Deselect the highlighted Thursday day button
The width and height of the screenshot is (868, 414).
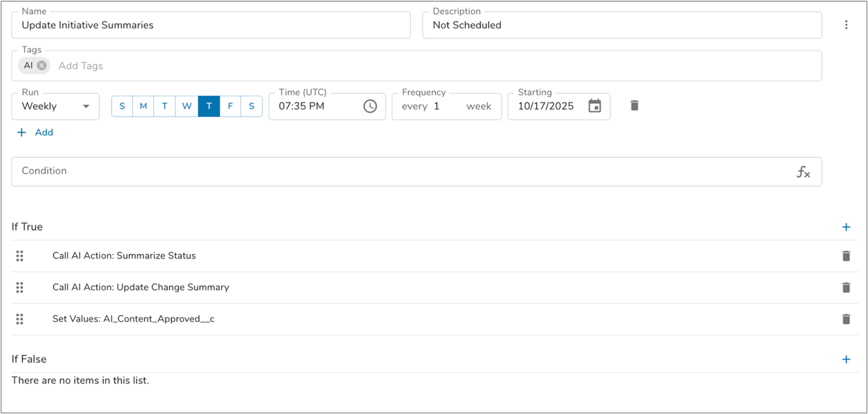[x=209, y=106]
